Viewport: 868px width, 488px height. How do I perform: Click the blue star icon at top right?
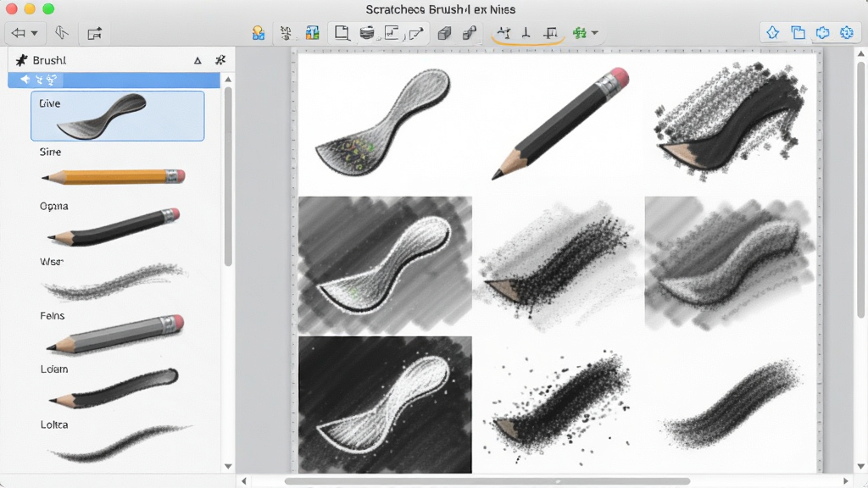(x=773, y=33)
